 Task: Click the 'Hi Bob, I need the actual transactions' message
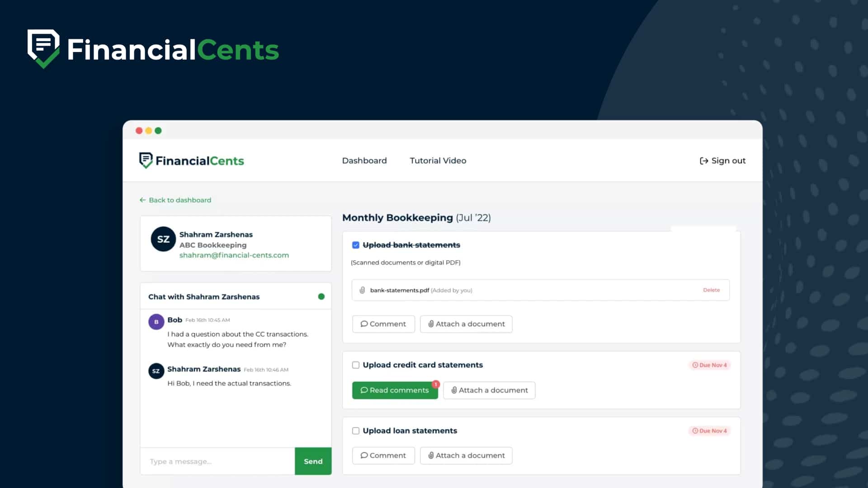click(229, 383)
